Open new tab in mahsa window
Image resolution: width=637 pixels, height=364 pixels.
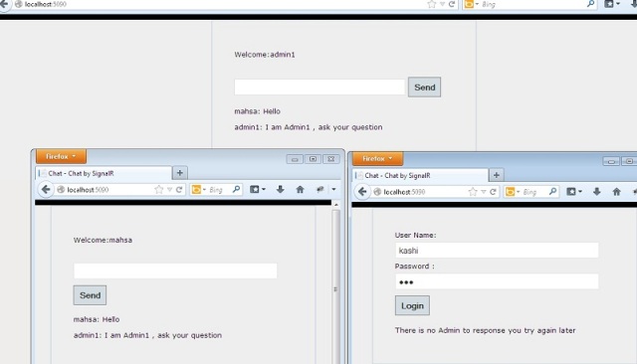179,173
